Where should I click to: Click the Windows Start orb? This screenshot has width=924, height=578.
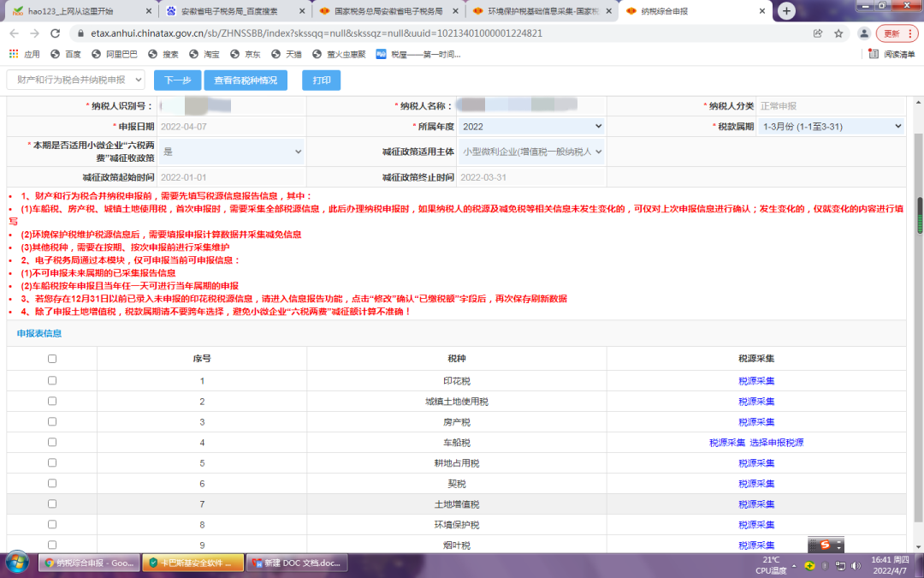tap(17, 563)
